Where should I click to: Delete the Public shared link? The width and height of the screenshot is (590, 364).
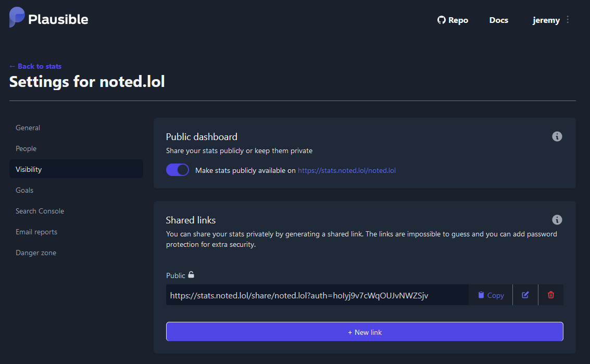[x=551, y=295]
